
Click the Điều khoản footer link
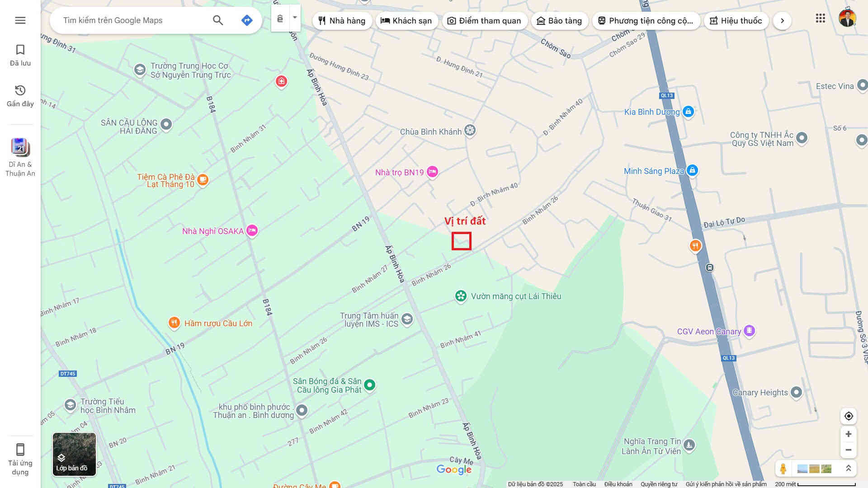click(x=618, y=484)
